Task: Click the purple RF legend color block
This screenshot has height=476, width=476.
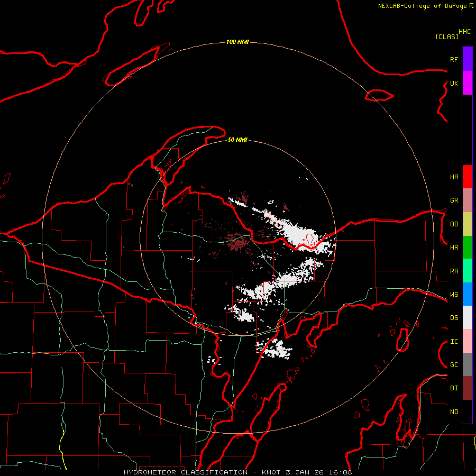Action: click(x=467, y=59)
